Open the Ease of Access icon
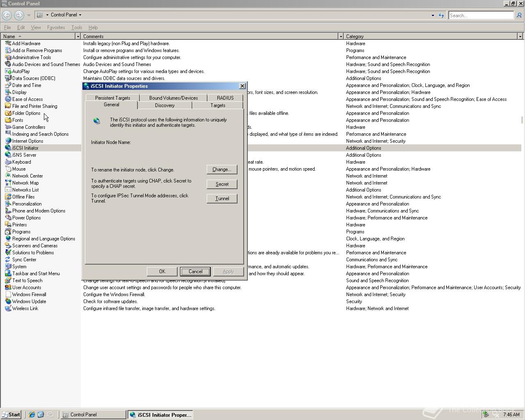 click(8, 99)
